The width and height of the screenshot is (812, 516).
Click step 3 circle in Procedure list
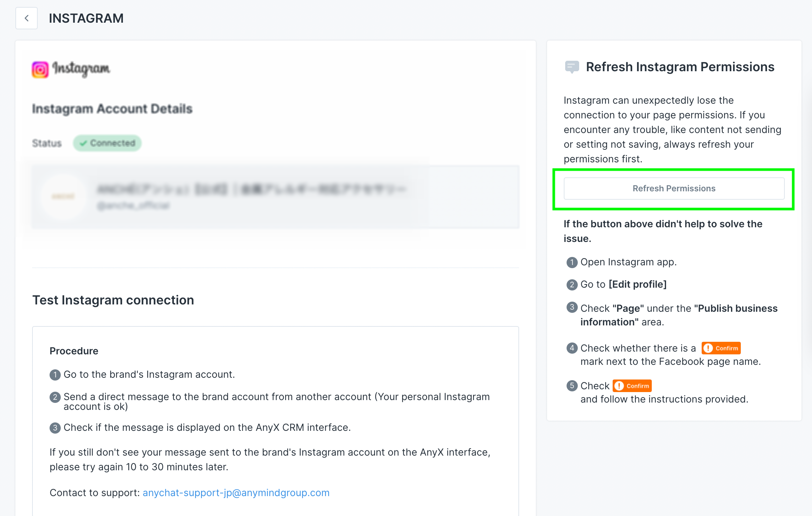55,428
